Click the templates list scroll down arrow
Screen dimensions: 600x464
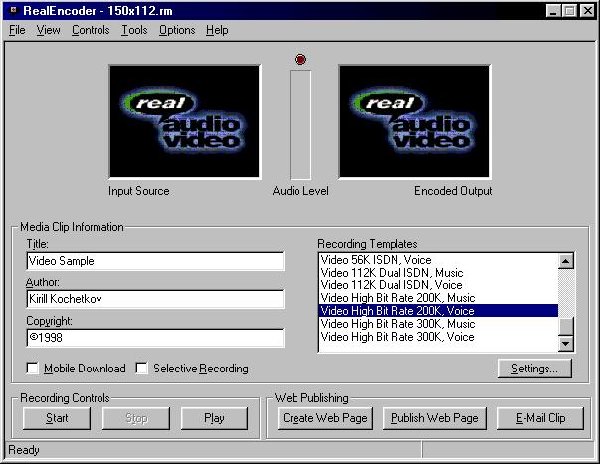(566, 344)
